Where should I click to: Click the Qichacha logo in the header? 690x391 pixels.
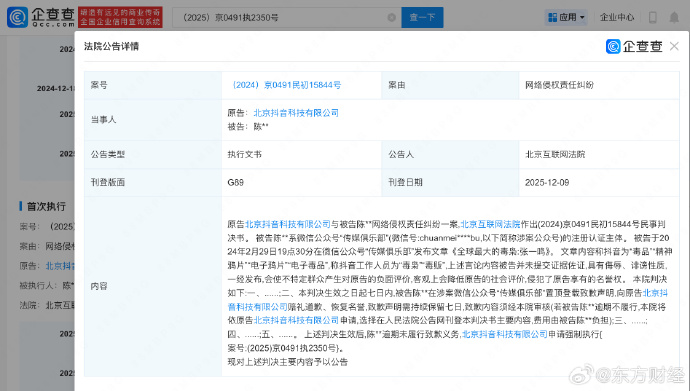[x=41, y=17]
